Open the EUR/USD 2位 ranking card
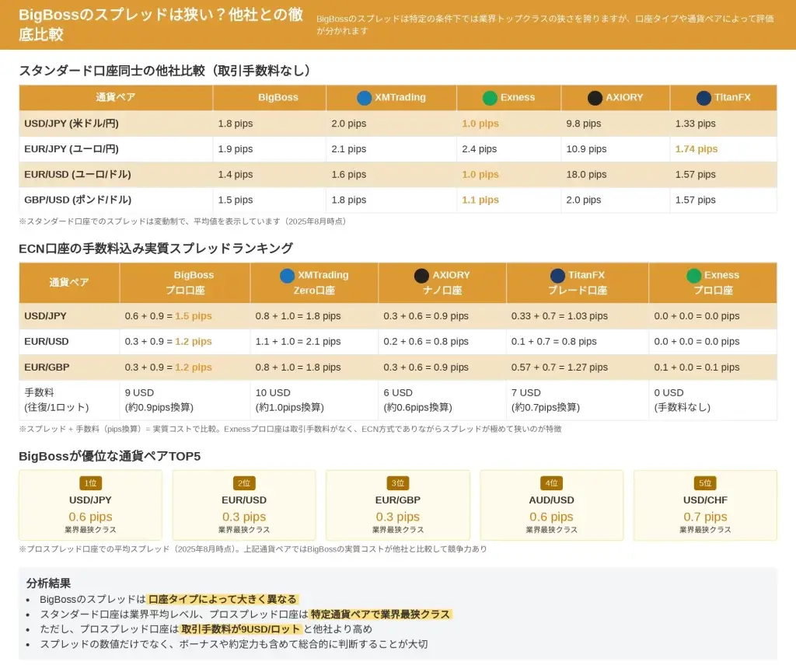The height and width of the screenshot is (672, 796). (244, 507)
